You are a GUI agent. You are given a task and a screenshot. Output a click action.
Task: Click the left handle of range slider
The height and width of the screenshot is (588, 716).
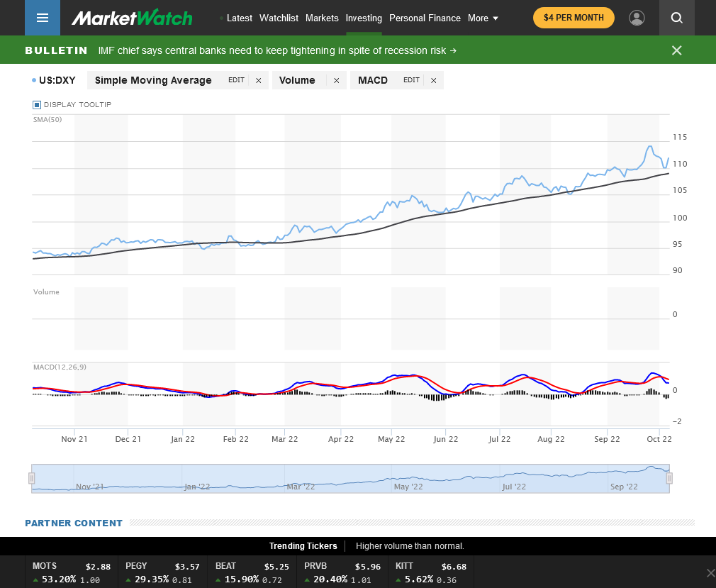32,479
